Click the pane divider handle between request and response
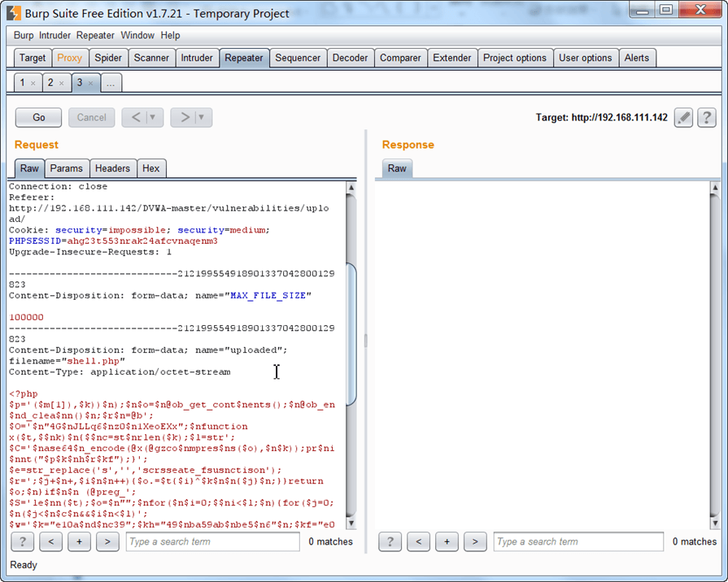The width and height of the screenshot is (728, 582). [366, 341]
